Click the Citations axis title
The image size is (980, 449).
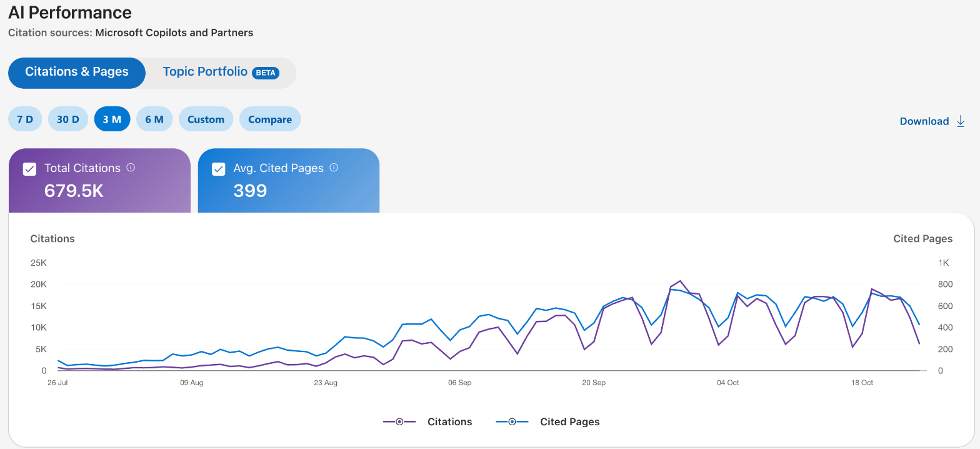click(52, 239)
